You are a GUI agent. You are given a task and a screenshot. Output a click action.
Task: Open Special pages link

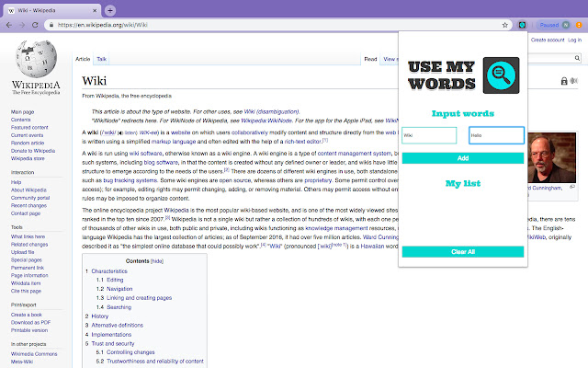pyautogui.click(x=27, y=259)
